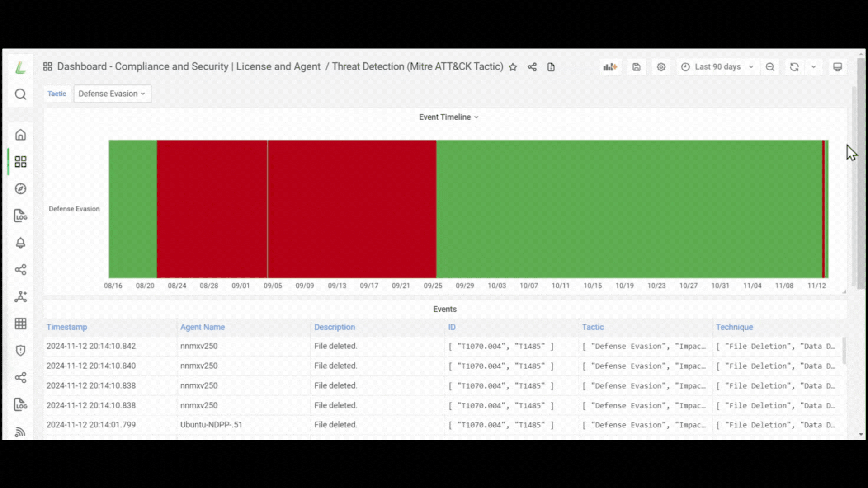Click timestamp 2024-11-12 20:14:10.842
Viewport: 868px width, 488px height.
pyautogui.click(x=91, y=346)
